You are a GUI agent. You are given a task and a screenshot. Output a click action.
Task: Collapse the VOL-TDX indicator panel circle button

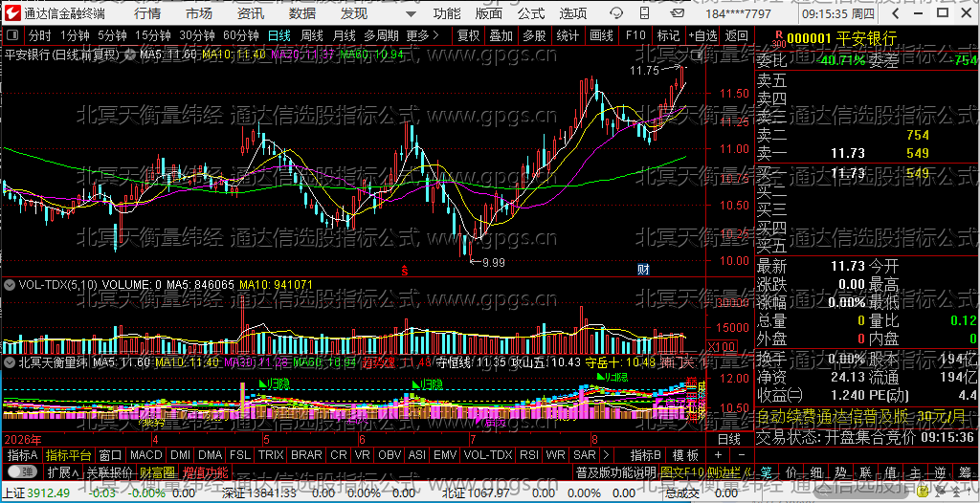10,284
